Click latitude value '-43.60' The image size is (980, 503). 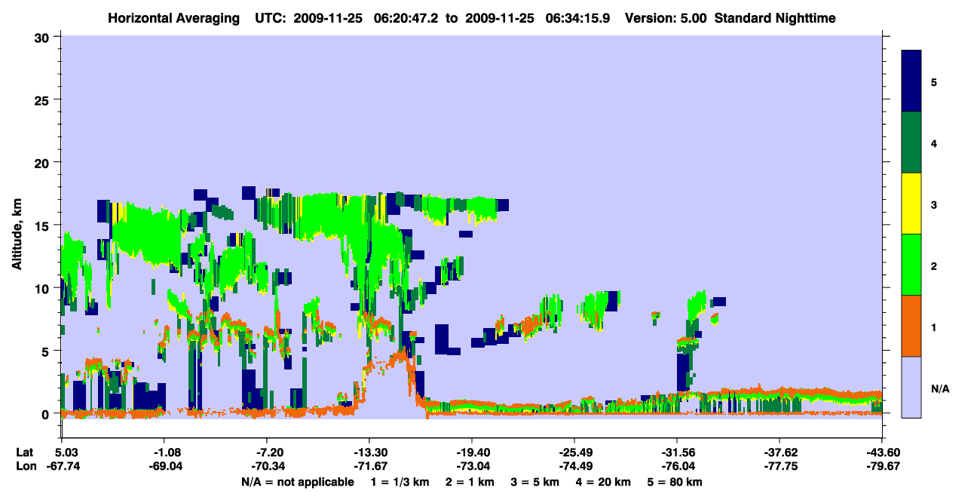point(882,452)
